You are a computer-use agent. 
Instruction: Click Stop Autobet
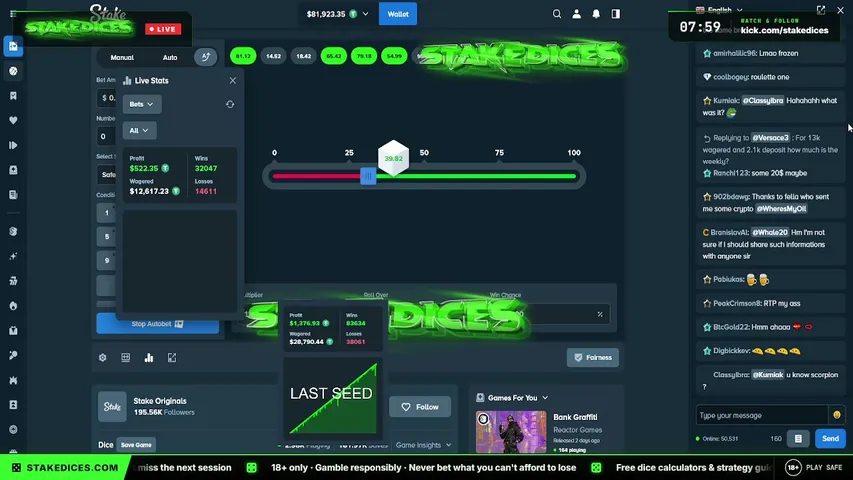tap(158, 324)
